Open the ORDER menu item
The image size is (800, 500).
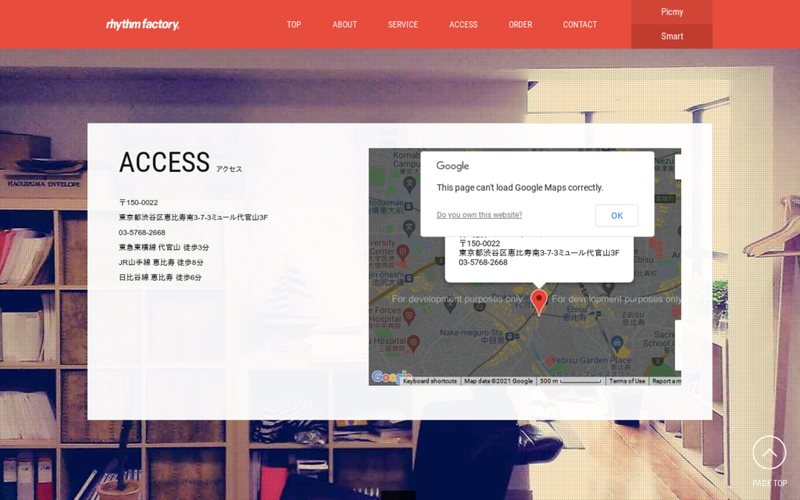tap(520, 24)
